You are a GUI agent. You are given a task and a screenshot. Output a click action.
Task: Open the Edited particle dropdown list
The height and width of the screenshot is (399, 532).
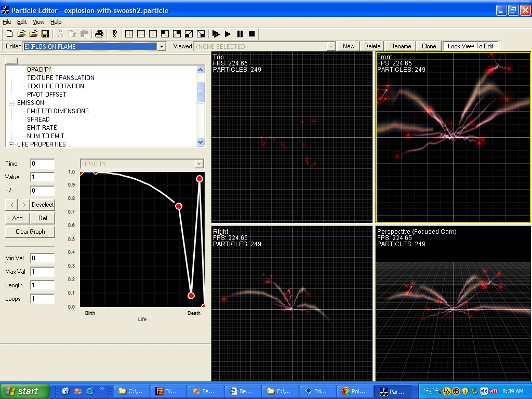point(162,47)
